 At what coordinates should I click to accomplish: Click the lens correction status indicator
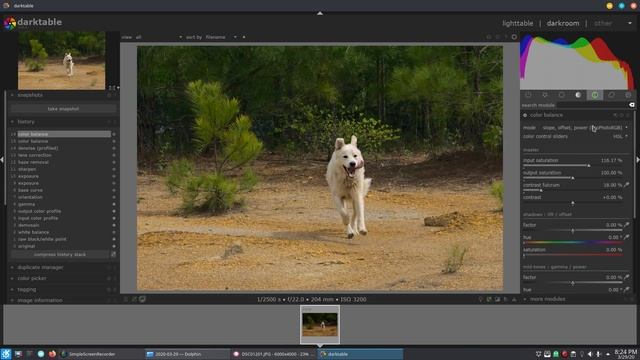point(114,155)
